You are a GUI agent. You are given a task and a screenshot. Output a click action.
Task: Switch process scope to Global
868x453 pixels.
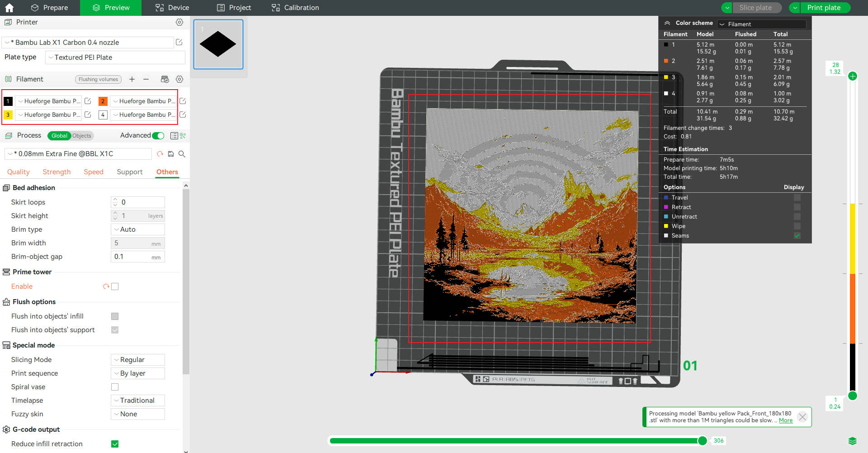point(59,136)
